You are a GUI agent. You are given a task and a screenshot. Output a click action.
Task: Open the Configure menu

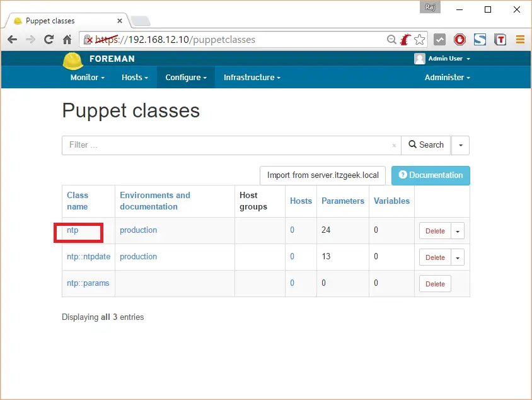tap(186, 78)
